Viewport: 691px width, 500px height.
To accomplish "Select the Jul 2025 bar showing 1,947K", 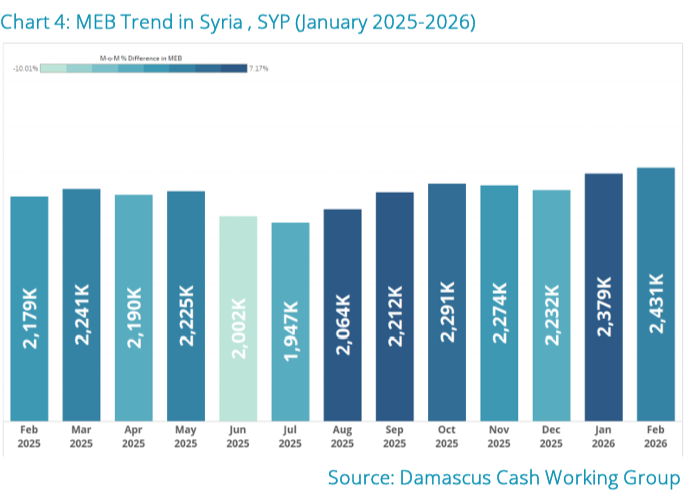I will [290, 322].
